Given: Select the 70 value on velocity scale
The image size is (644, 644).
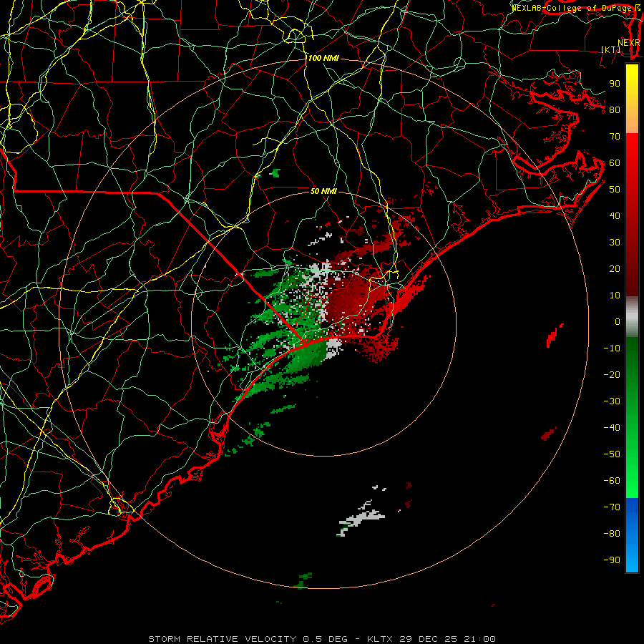Looking at the screenshot, I should 615,137.
